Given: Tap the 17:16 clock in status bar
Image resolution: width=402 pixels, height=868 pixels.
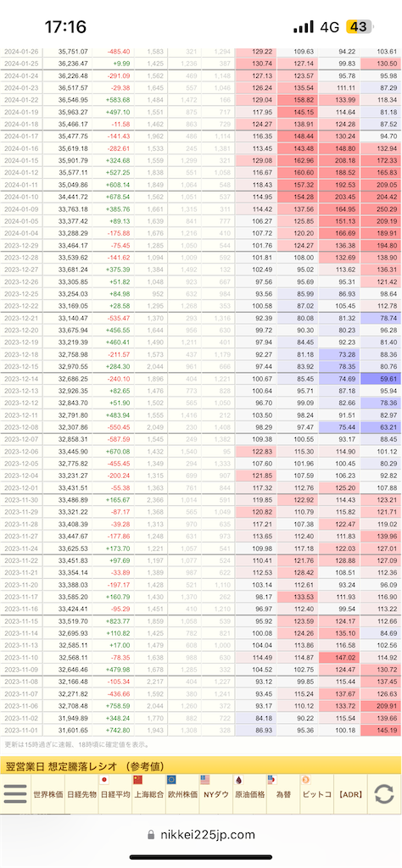Looking at the screenshot, I should [65, 26].
